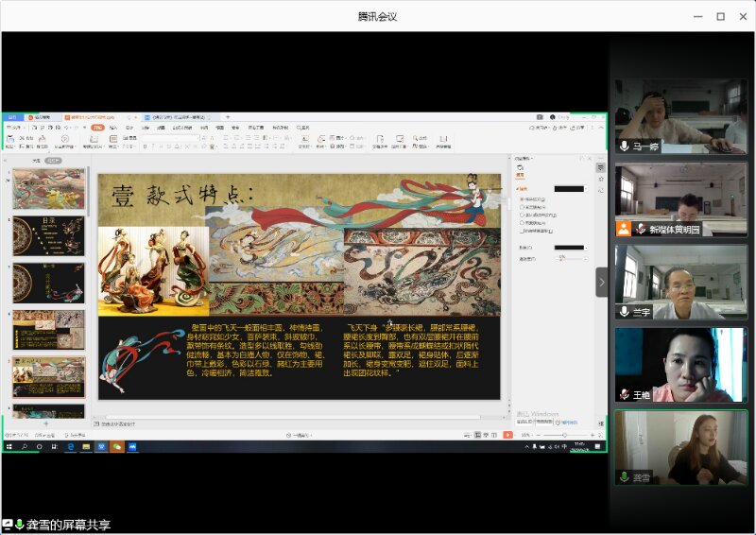Click 兰宇's participant video tile

(680, 282)
